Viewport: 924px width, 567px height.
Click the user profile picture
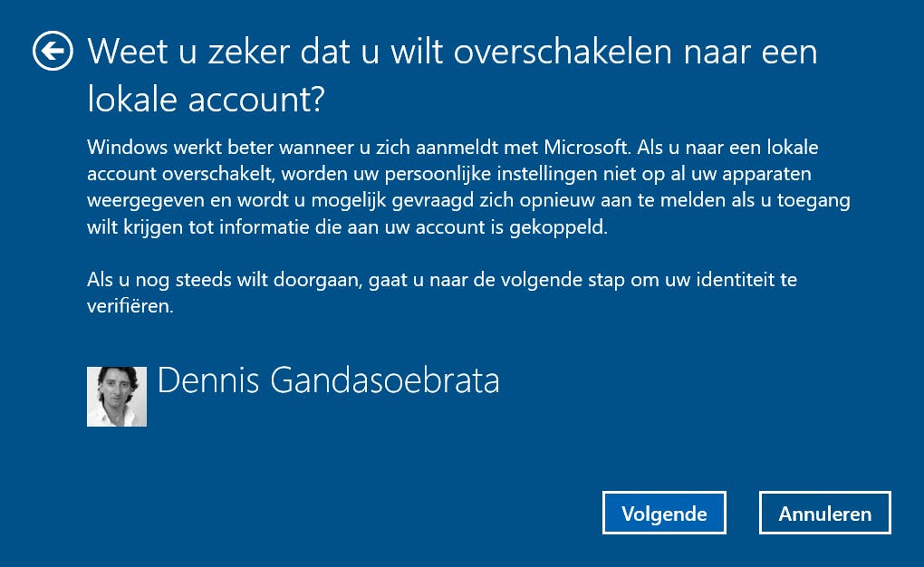pyautogui.click(x=117, y=396)
